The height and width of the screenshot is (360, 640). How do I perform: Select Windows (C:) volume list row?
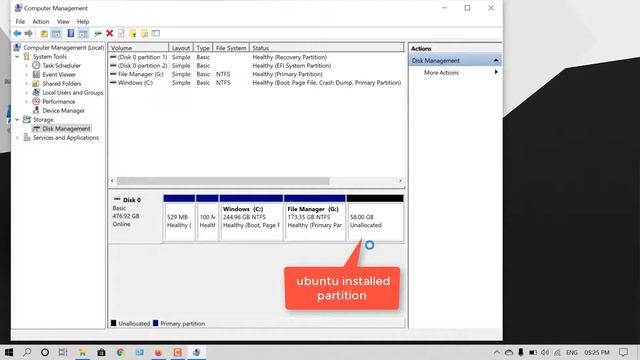(x=256, y=83)
